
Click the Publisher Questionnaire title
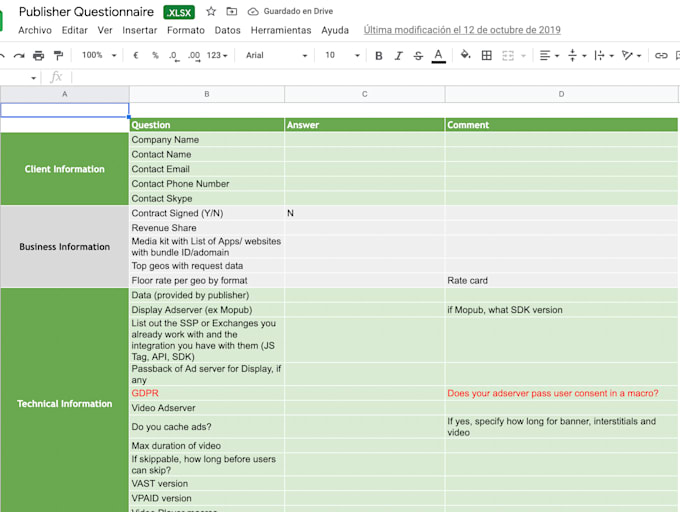pyautogui.click(x=86, y=12)
